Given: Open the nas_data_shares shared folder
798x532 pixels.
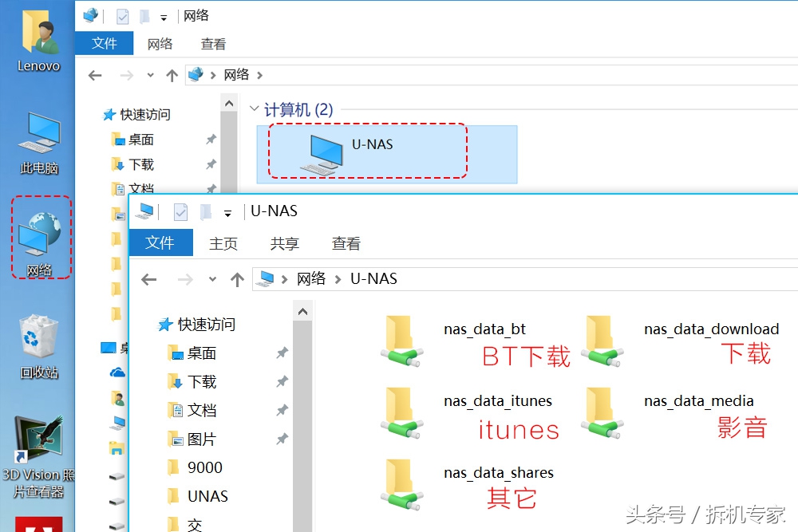Looking at the screenshot, I should click(x=467, y=485).
